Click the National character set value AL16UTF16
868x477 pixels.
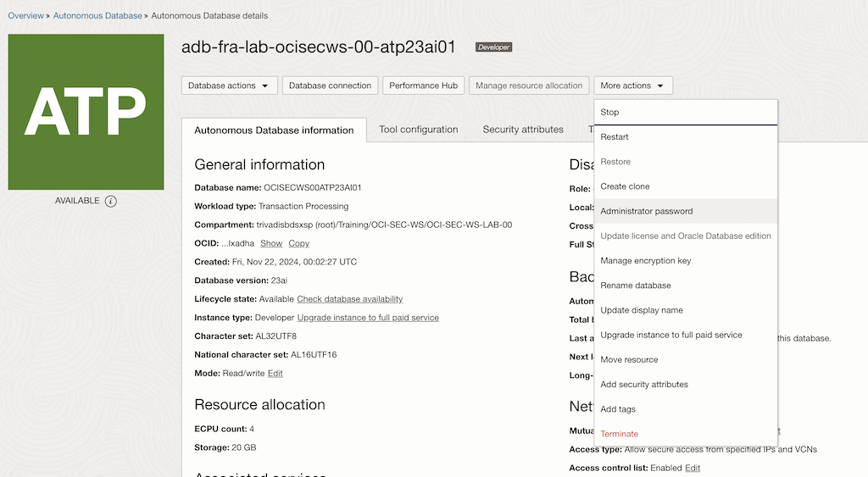tap(314, 355)
